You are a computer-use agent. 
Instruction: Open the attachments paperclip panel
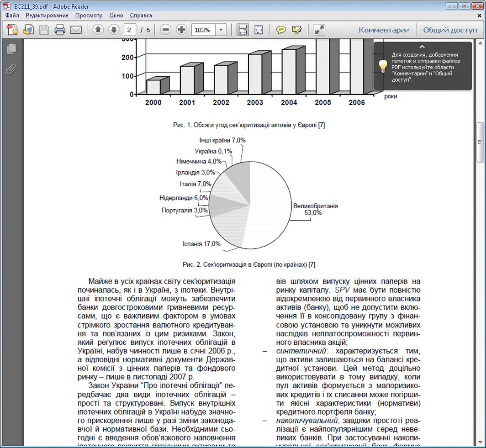11,69
